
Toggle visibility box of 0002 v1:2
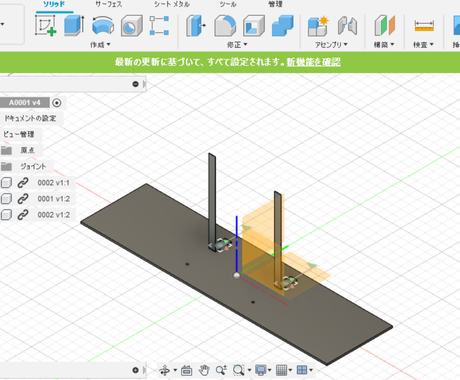pyautogui.click(x=6, y=215)
